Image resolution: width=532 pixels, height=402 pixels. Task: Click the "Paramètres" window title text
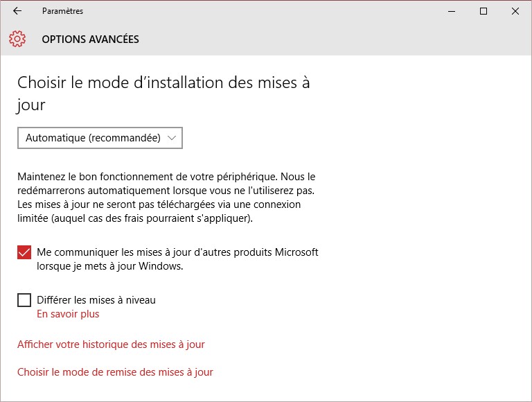pyautogui.click(x=62, y=11)
